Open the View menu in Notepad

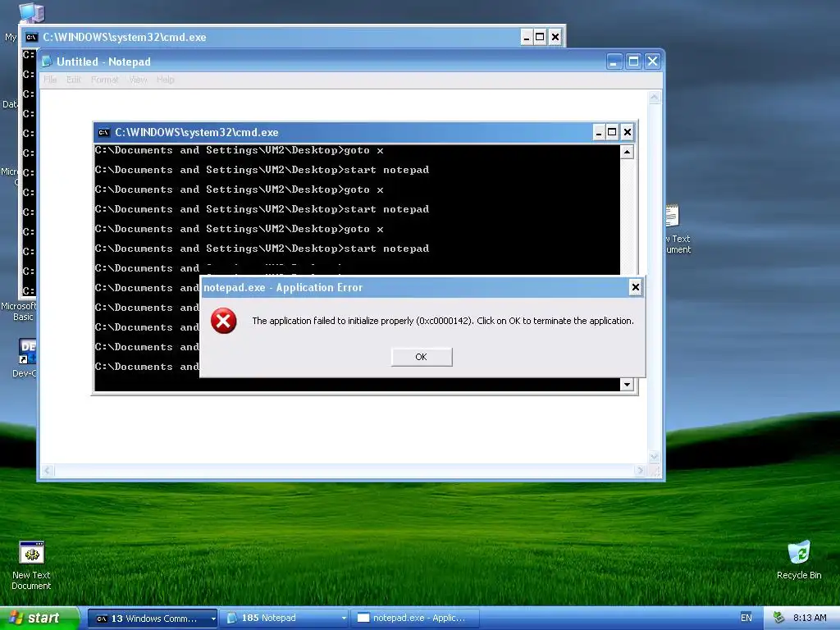pyautogui.click(x=138, y=80)
